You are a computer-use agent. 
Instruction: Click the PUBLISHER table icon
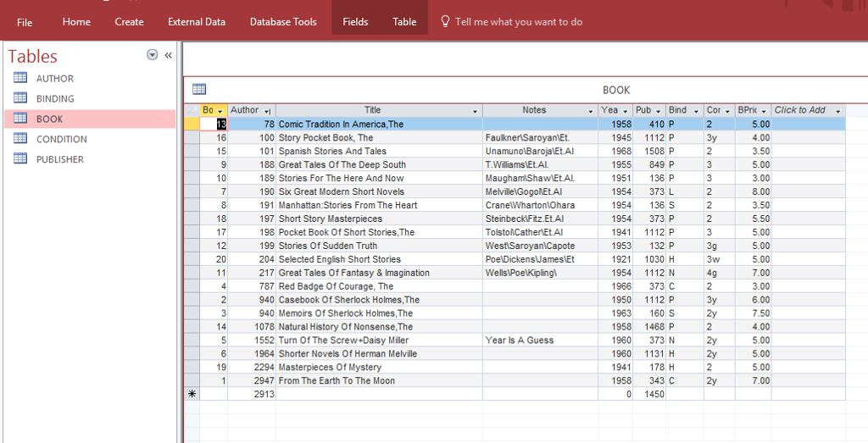click(x=20, y=159)
